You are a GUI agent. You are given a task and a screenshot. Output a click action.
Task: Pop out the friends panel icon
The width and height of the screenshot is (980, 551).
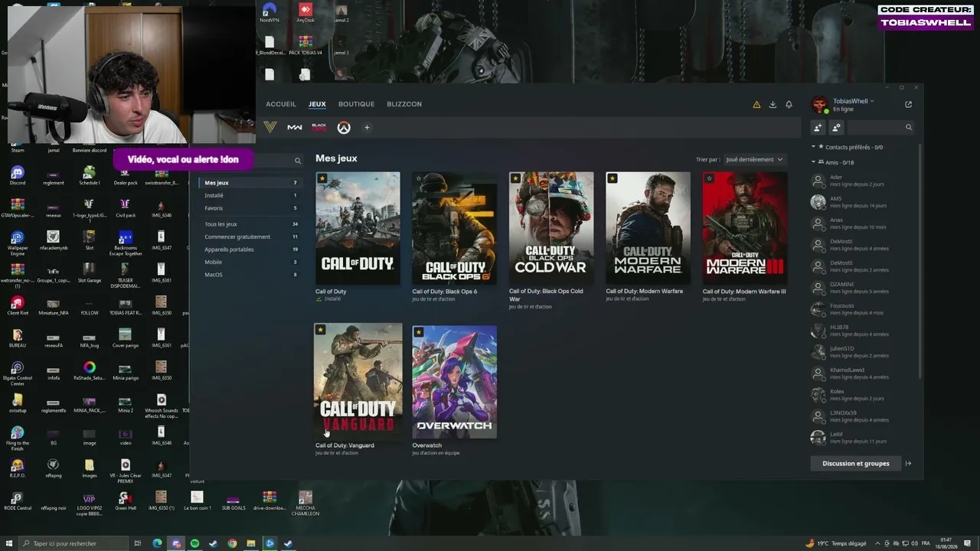908,104
